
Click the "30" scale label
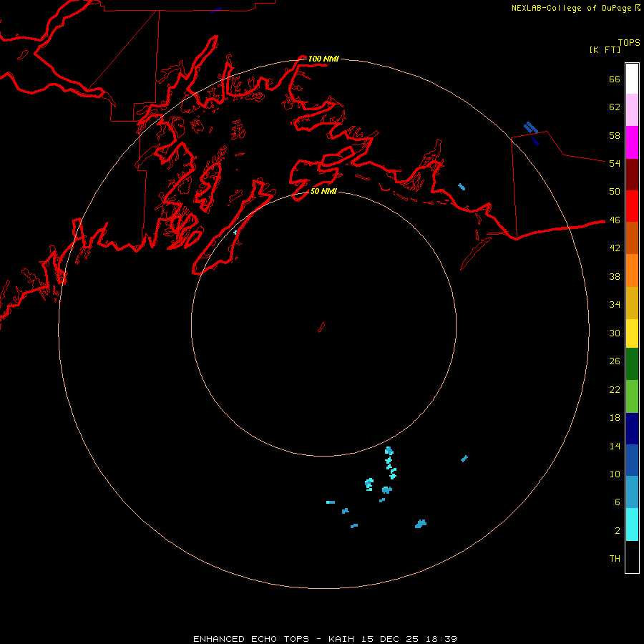tap(615, 333)
